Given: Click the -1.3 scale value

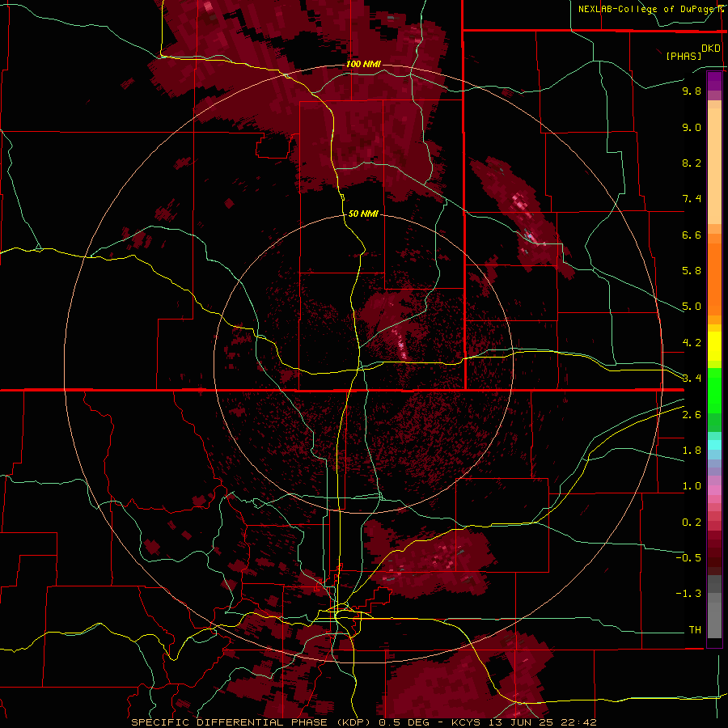Looking at the screenshot, I should tap(688, 594).
